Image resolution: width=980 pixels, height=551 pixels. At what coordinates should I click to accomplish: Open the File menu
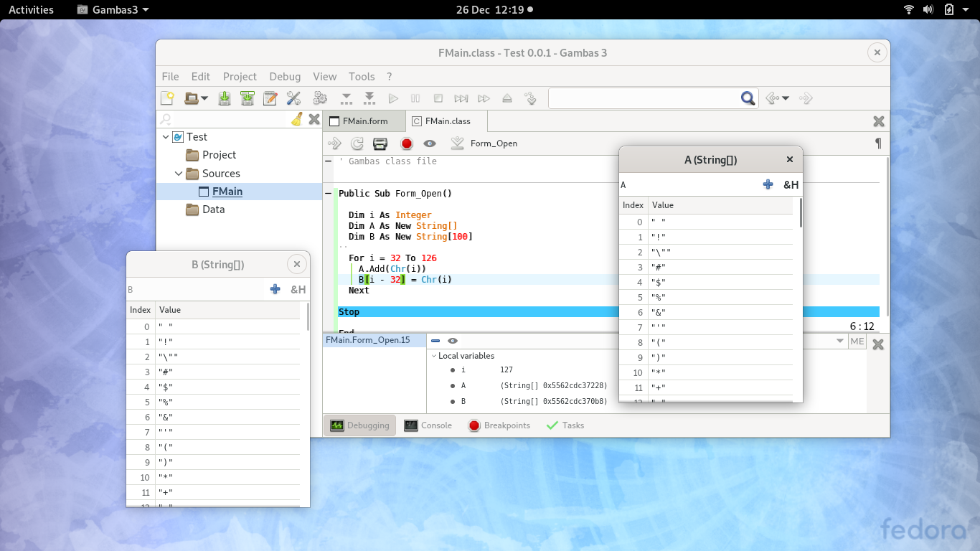(x=170, y=77)
